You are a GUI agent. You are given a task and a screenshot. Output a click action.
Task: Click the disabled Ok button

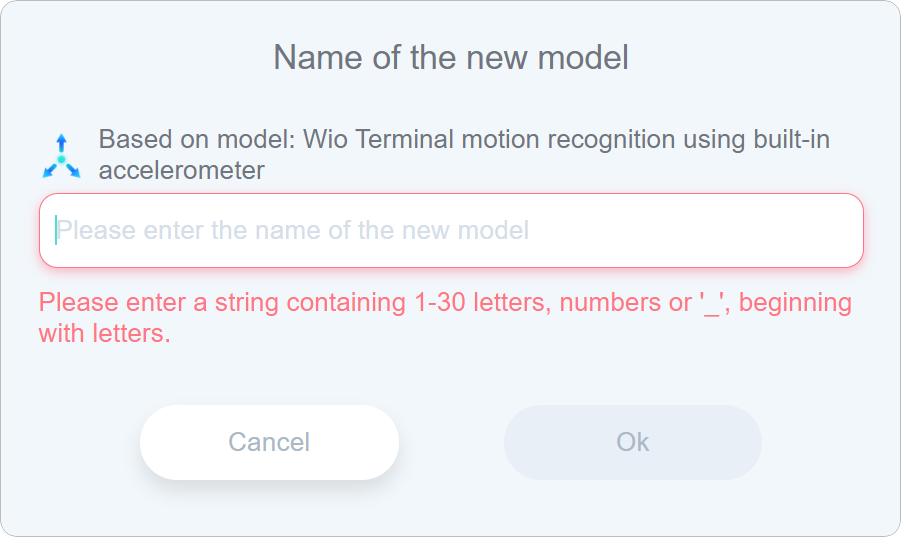tap(632, 442)
